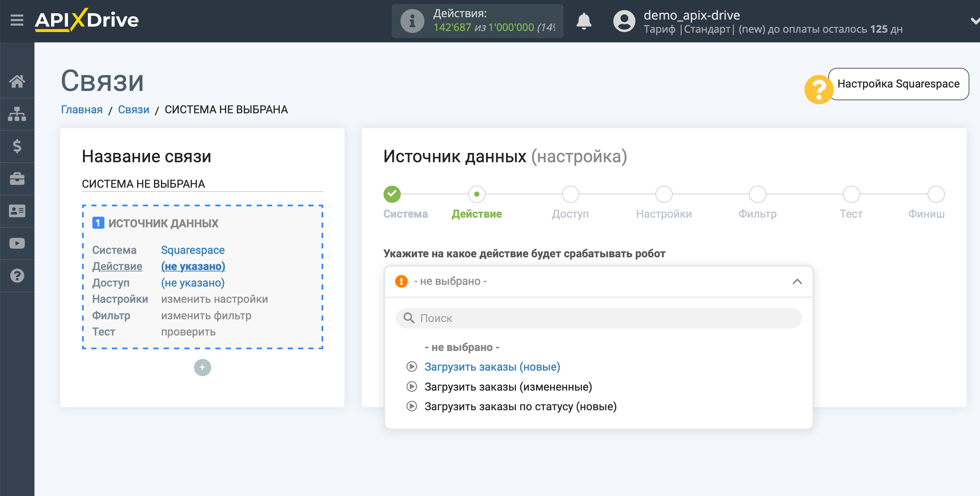The width and height of the screenshot is (980, 496).
Task: Click the Настройки step circle
Action: point(664,194)
